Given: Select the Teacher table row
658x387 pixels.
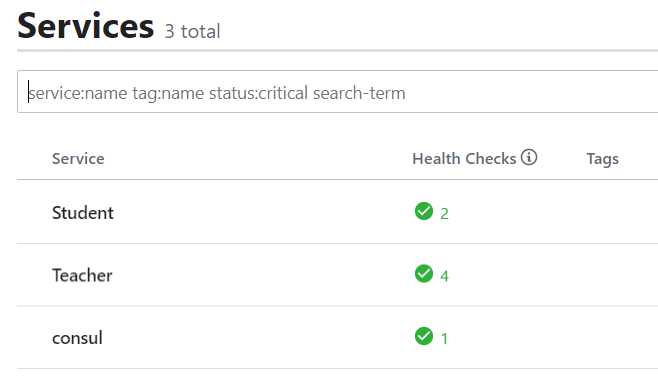Looking at the screenshot, I should click(x=337, y=275).
